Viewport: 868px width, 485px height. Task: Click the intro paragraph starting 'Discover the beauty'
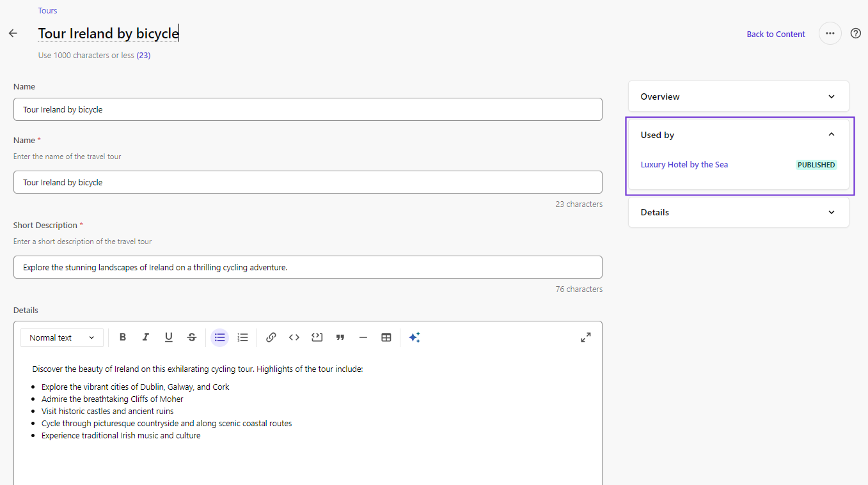(198, 369)
